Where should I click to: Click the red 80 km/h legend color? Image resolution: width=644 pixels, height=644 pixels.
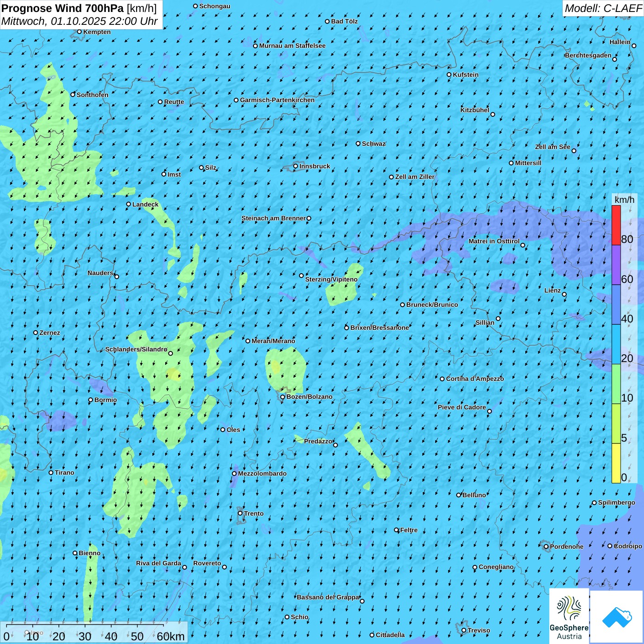click(616, 225)
